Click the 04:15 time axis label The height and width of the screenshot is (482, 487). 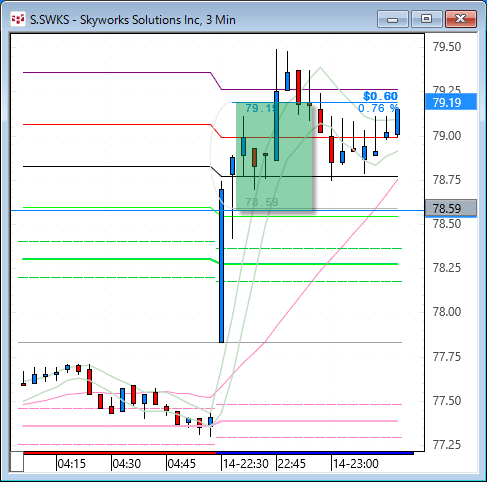click(x=71, y=464)
